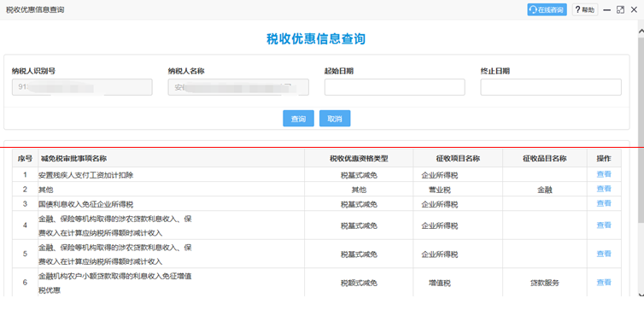Open 查看 link for row 2 其他

click(x=604, y=189)
